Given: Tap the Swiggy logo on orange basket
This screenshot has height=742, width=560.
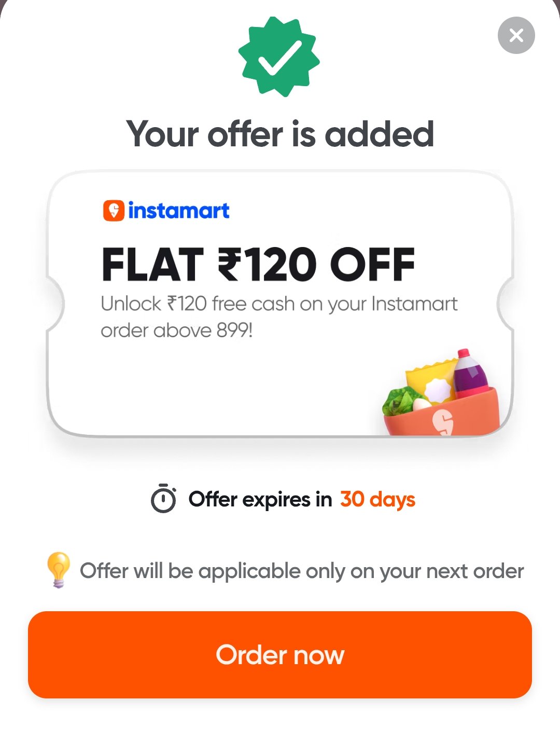Looking at the screenshot, I should pos(443,421).
